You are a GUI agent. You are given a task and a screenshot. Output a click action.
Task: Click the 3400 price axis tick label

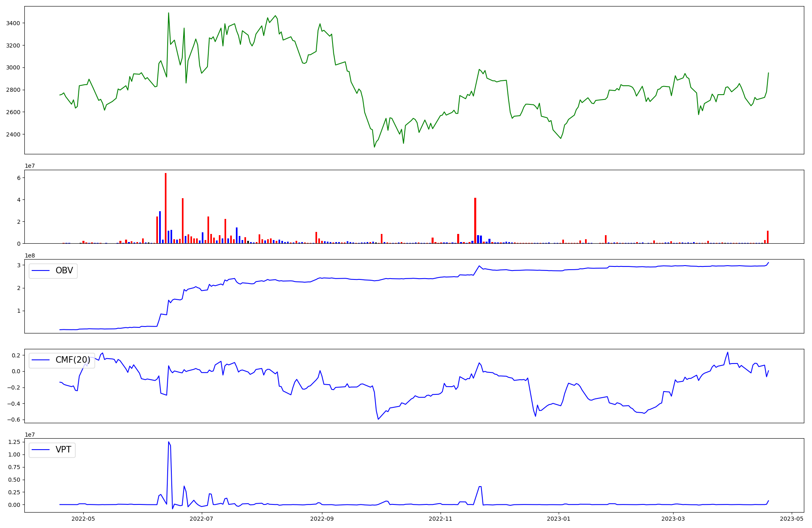(x=13, y=23)
